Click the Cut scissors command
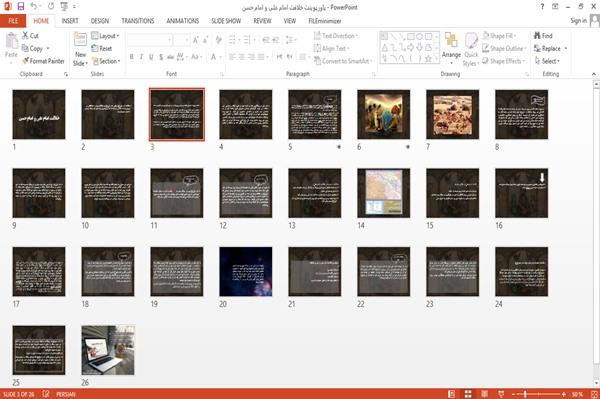Screen dimensions: 600x399 pos(30,36)
